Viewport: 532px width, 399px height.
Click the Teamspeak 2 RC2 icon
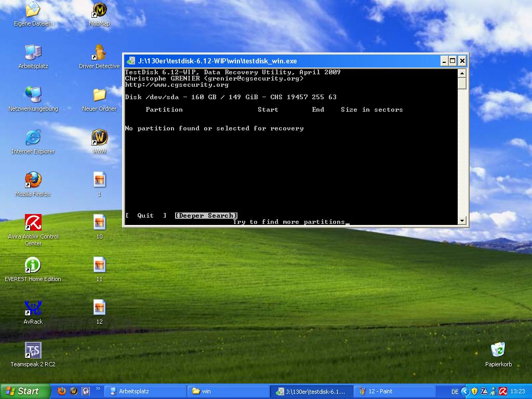pos(33,354)
